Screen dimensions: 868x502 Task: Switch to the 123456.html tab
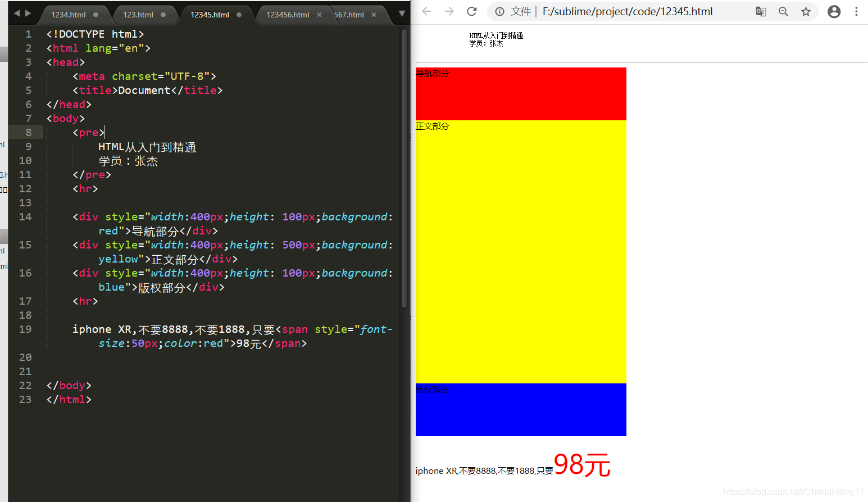click(288, 15)
